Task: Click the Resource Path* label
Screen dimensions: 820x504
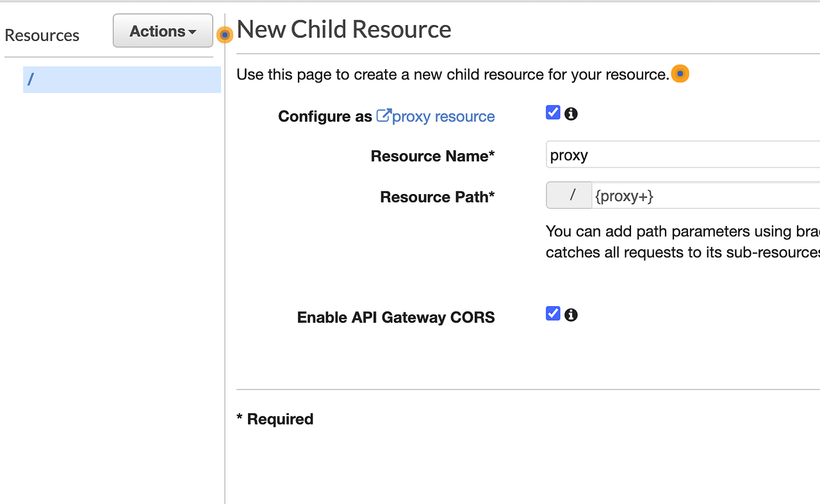Action: (x=437, y=197)
